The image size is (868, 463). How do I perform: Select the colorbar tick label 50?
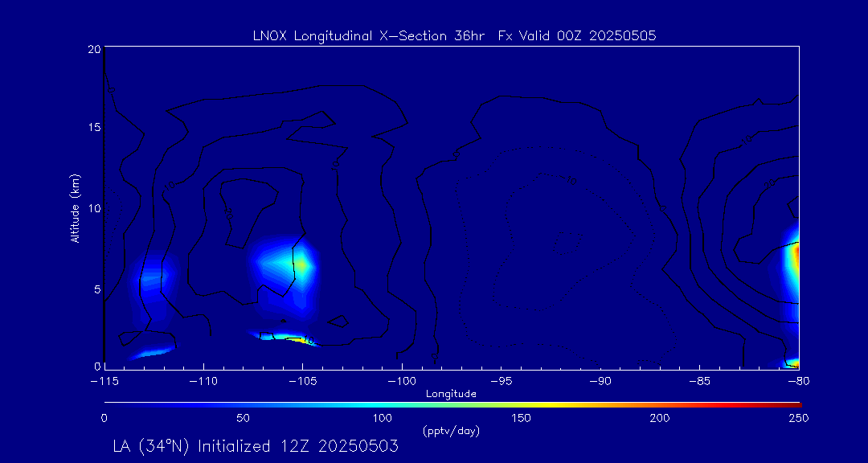click(243, 418)
